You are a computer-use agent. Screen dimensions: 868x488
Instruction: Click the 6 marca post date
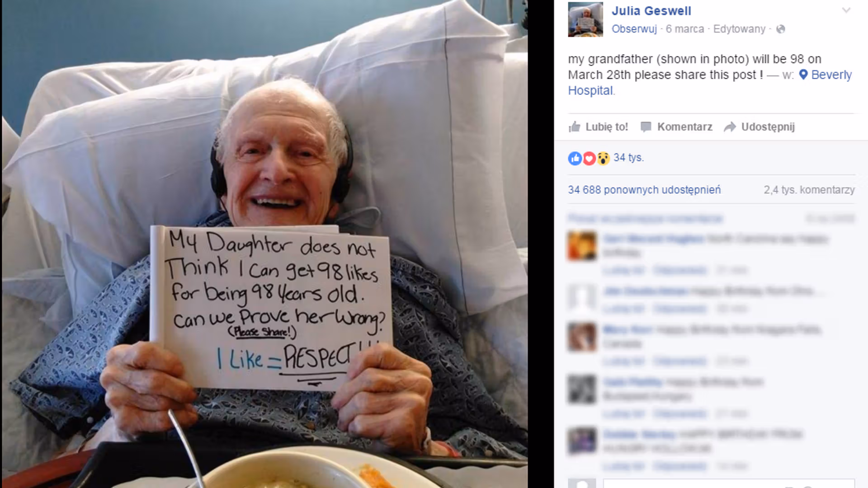pos(685,29)
